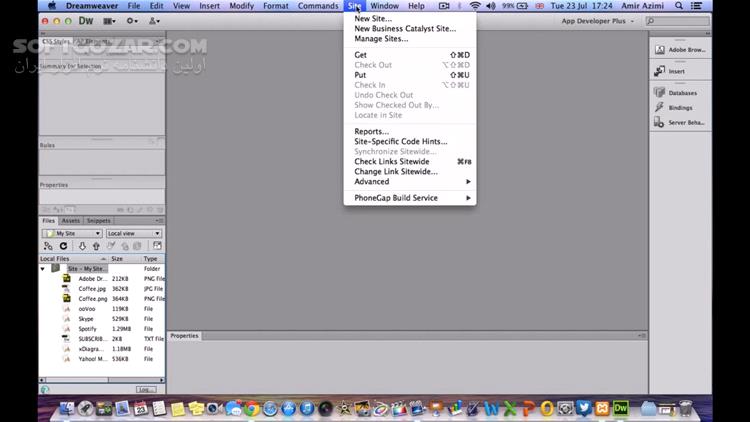Expand the Advanced submenu
The width and height of the screenshot is (750, 422).
pyautogui.click(x=410, y=182)
